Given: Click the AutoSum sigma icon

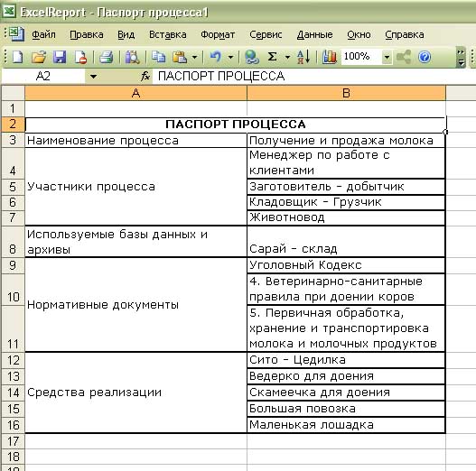Looking at the screenshot, I should pyautogui.click(x=272, y=57).
